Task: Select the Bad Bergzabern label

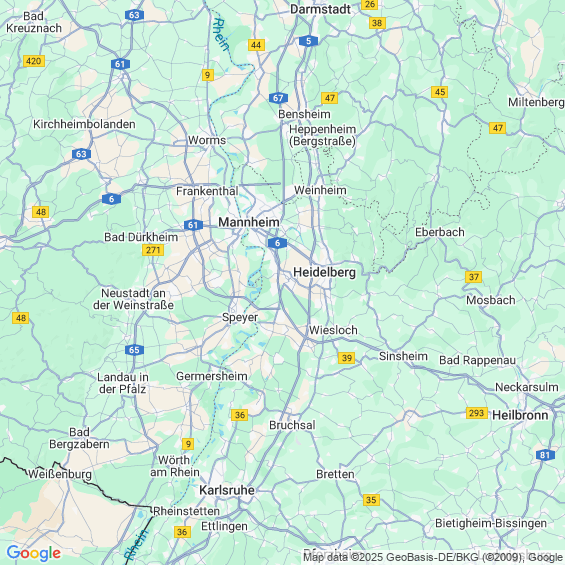Action: (x=79, y=438)
